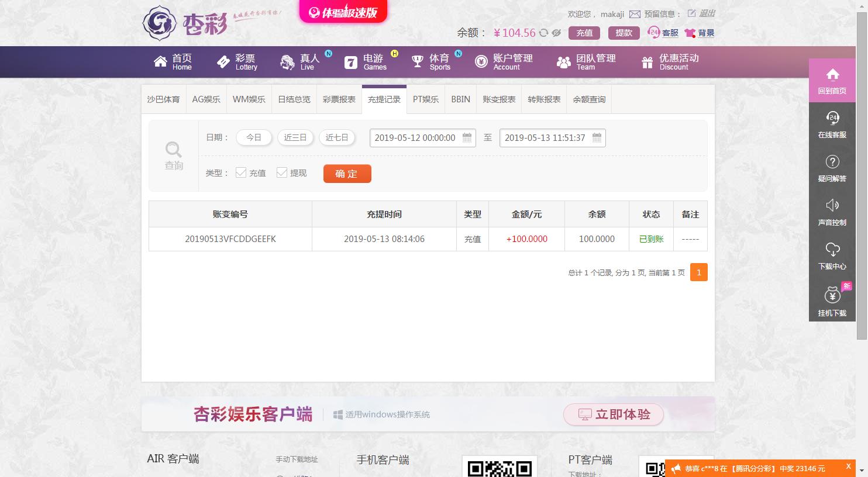Viewport: 868px width, 477px height.
Task: Open the 优惠活动 Discount menu
Action: point(670,61)
